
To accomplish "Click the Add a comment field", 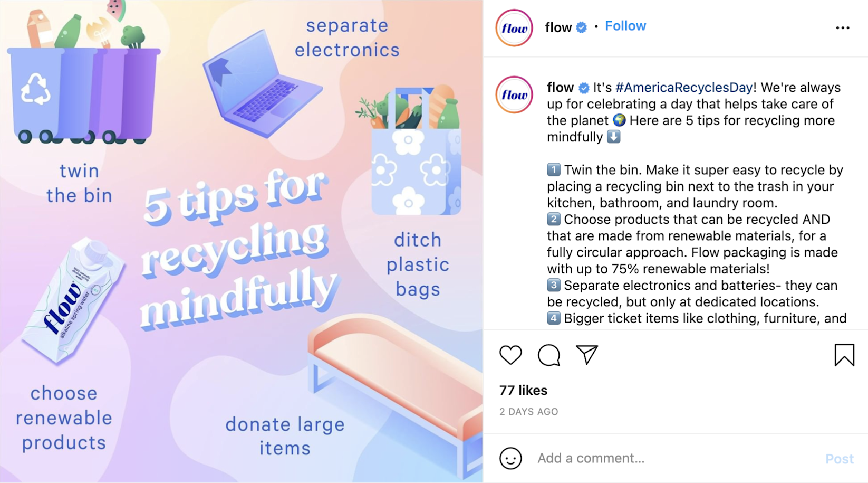I will 675,458.
